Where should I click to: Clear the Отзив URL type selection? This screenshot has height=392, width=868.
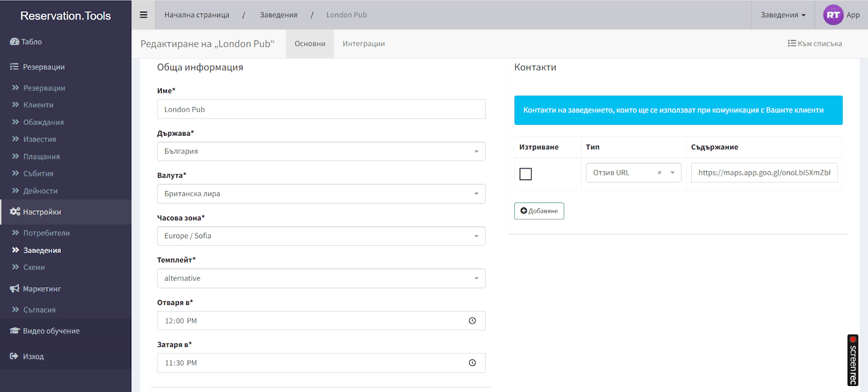(659, 173)
